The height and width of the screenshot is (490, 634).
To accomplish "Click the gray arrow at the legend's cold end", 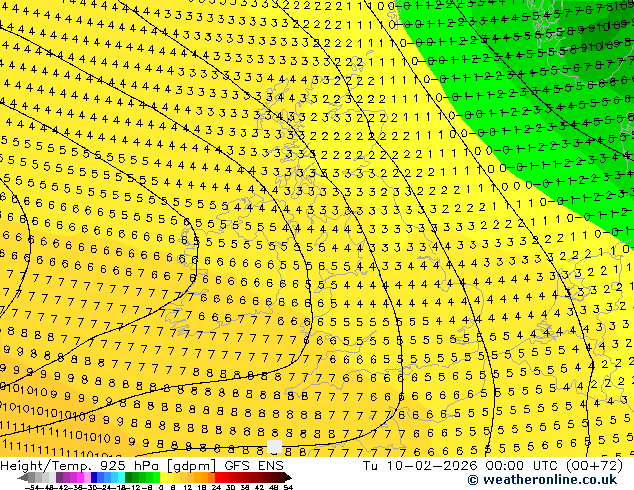I will pos(23,478).
